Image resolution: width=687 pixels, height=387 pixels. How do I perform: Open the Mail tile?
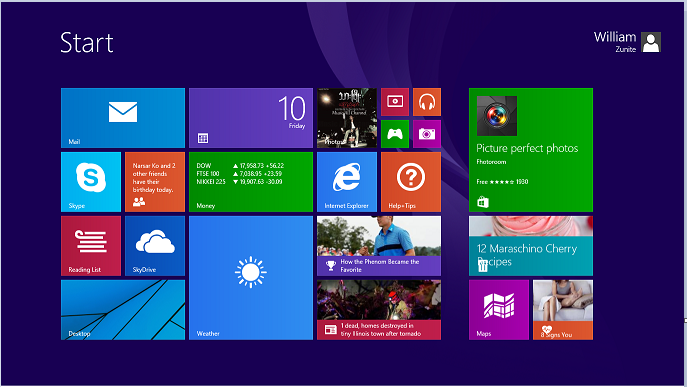pos(123,118)
